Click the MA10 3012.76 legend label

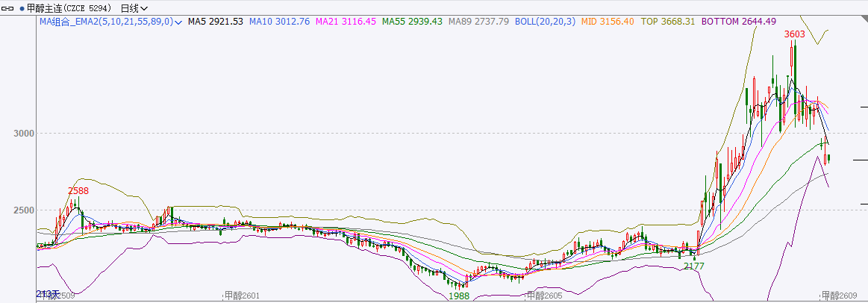tap(279, 22)
